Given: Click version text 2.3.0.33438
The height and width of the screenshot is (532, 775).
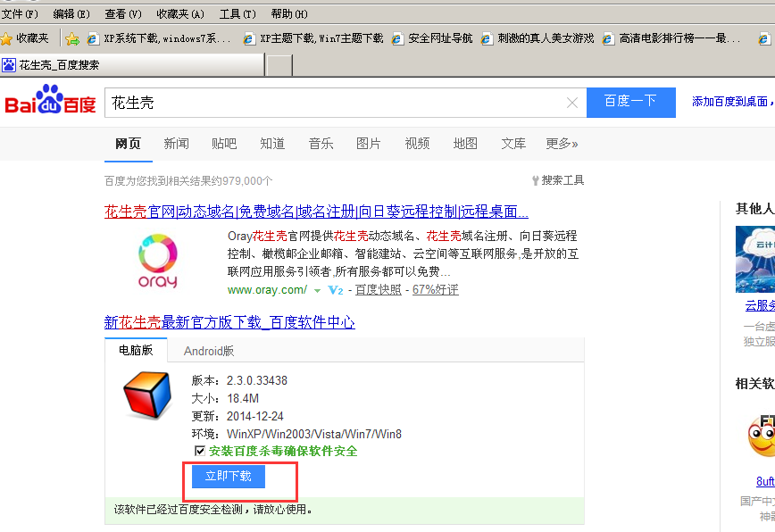Looking at the screenshot, I should (x=257, y=381).
